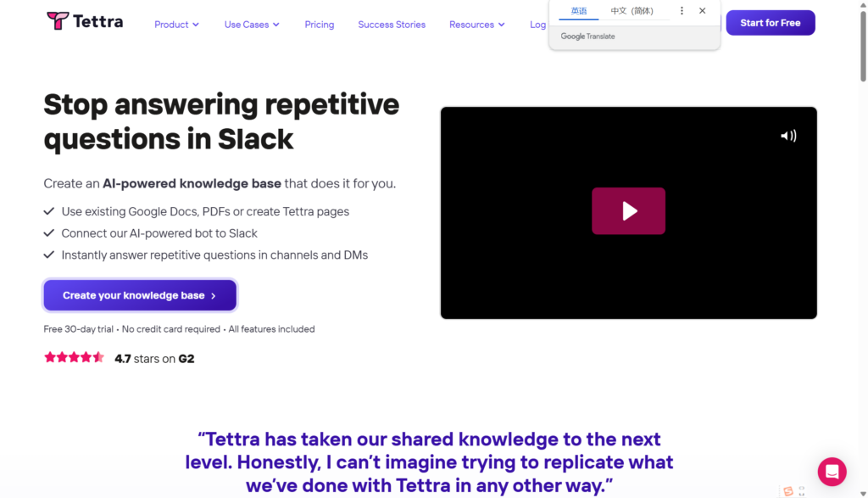The image size is (868, 498).
Task: Open Google Translate three-dot options menu
Action: pyautogui.click(x=682, y=11)
